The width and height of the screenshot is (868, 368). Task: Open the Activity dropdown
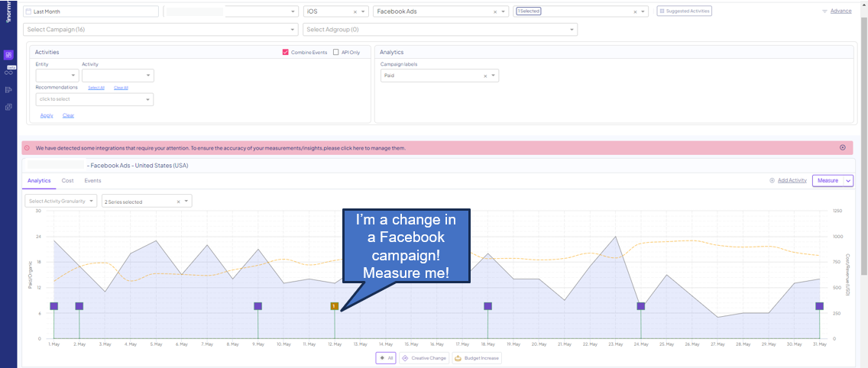pyautogui.click(x=118, y=76)
